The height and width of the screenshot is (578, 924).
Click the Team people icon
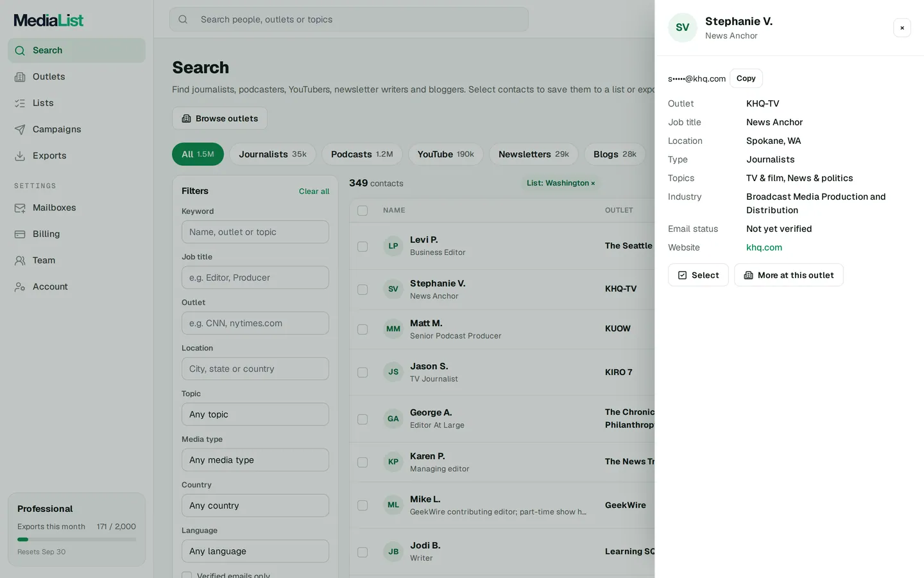(20, 261)
